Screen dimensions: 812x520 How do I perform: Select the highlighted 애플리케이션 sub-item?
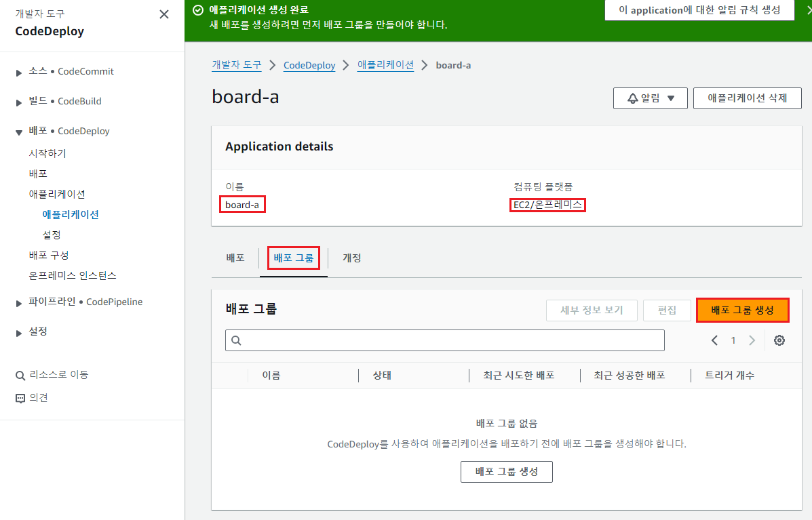(71, 214)
